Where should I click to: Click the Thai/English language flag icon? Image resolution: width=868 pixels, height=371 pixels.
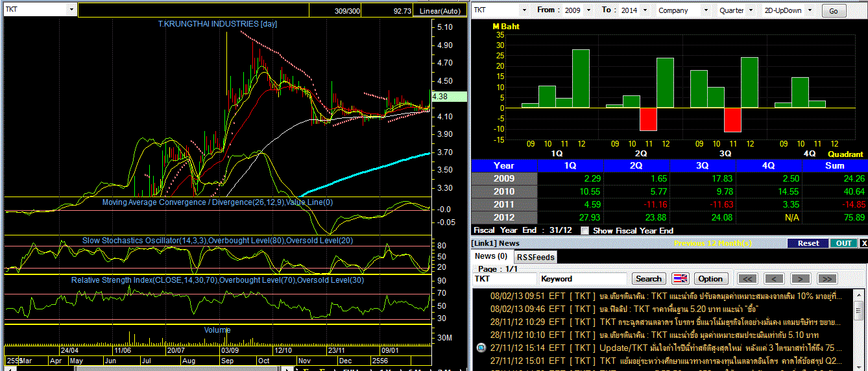point(680,278)
